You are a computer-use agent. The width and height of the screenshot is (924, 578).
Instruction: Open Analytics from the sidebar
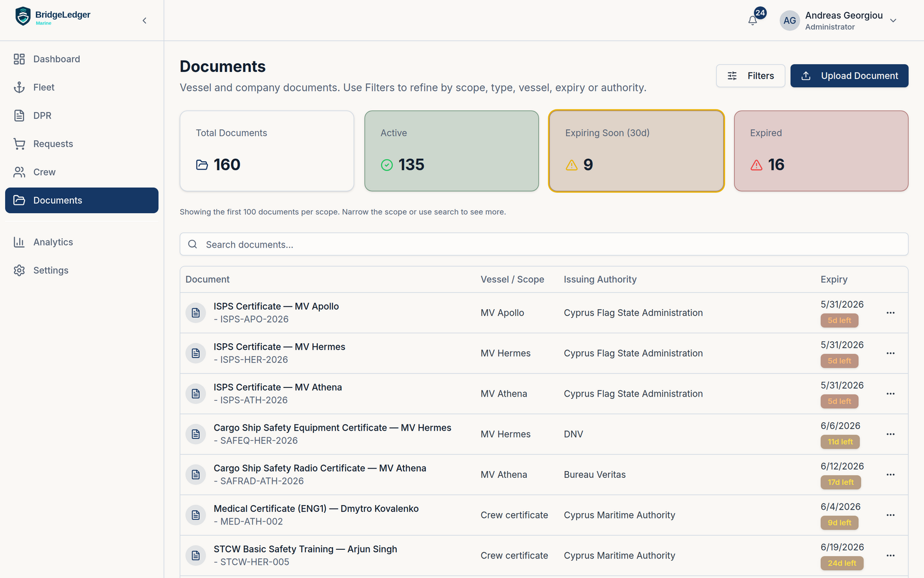click(x=82, y=242)
